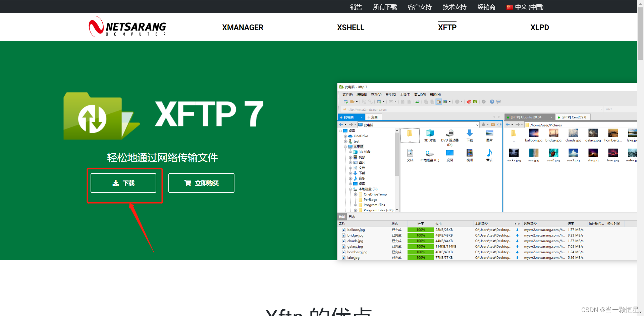Viewport: 644px width, 316px height.
Task: Switch to the 桌面 local tab
Action: point(374,117)
